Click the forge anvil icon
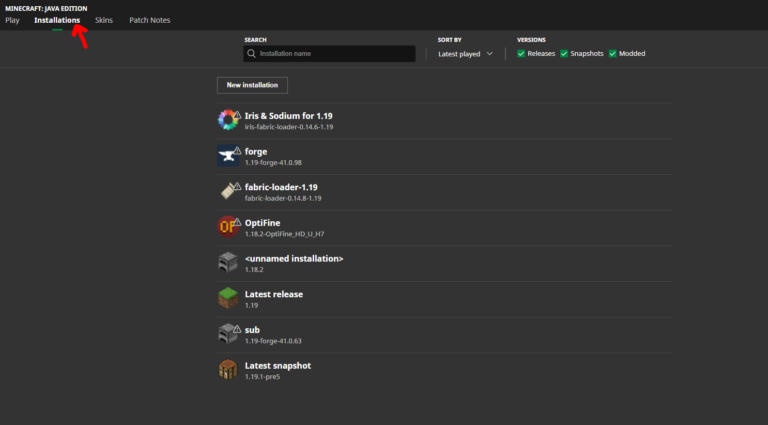 click(228, 155)
